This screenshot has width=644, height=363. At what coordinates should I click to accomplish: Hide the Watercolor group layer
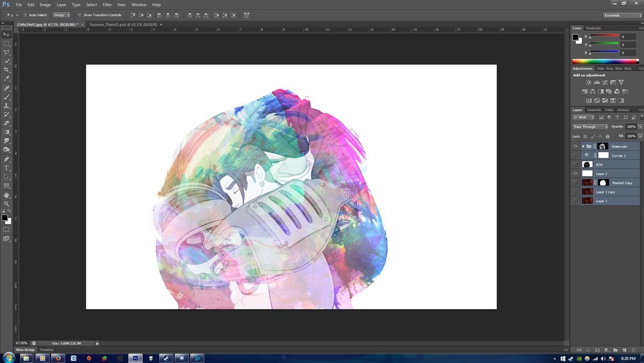[575, 146]
